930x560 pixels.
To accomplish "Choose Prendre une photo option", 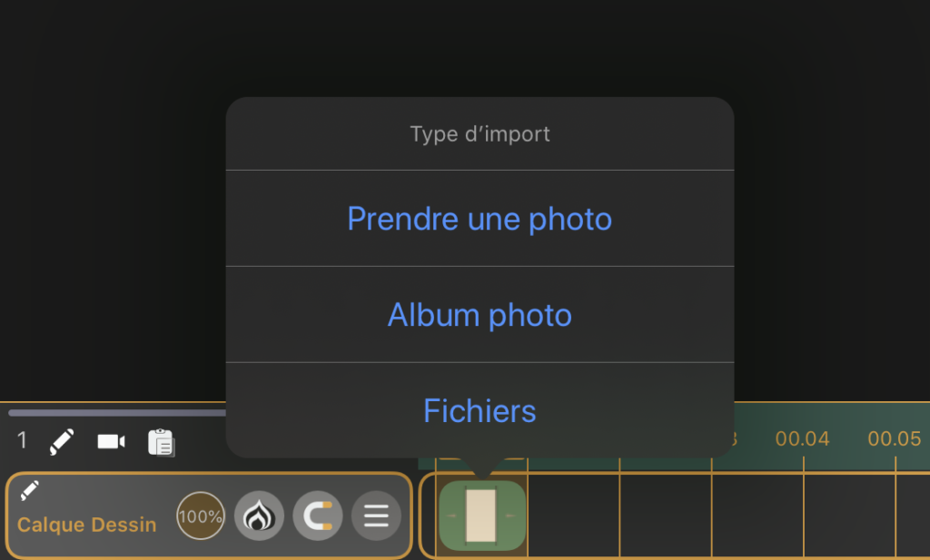I will [480, 219].
